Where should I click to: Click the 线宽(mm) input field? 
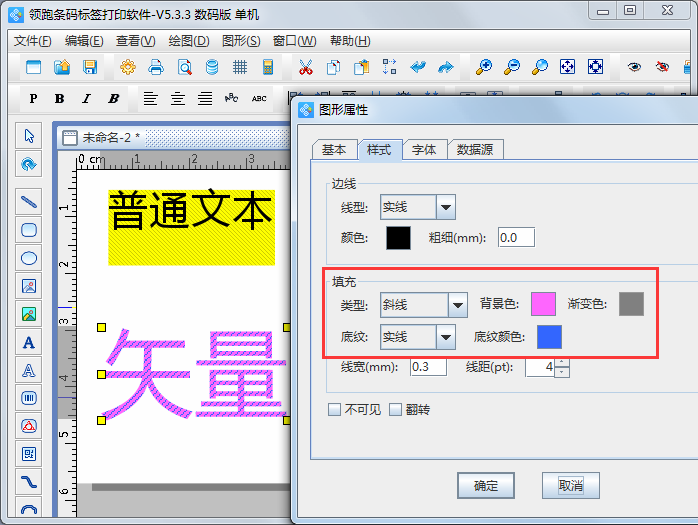pos(427,367)
